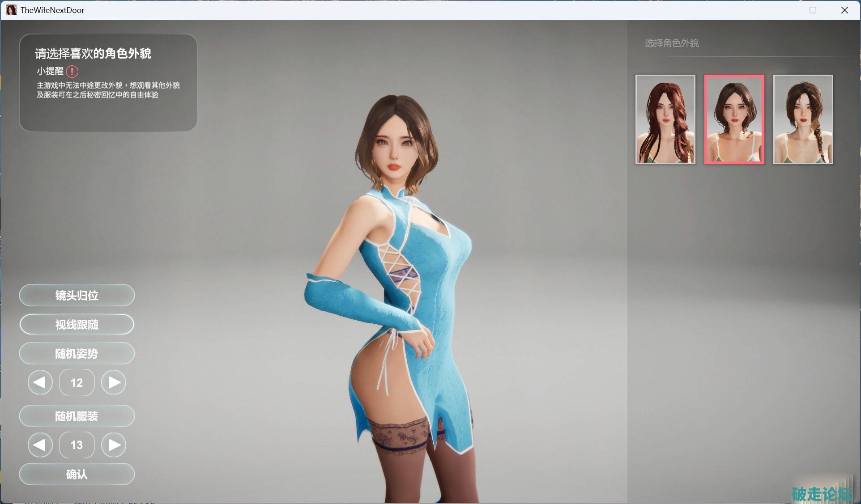
Task: Toggle the 视线跟随 gaze follow button
Action: (x=77, y=324)
